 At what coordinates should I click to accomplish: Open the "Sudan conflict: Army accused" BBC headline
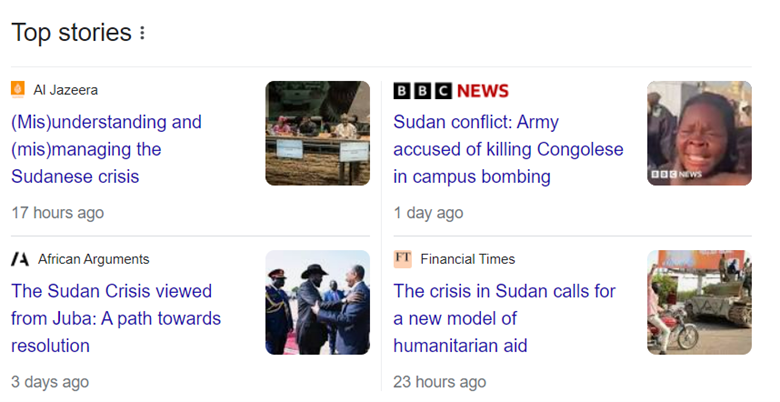point(508,149)
